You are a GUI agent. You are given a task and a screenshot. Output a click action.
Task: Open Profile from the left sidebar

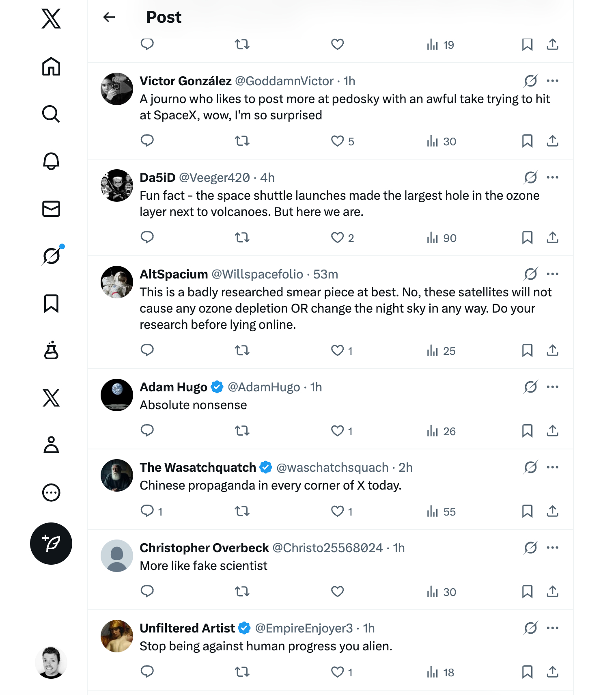click(51, 445)
